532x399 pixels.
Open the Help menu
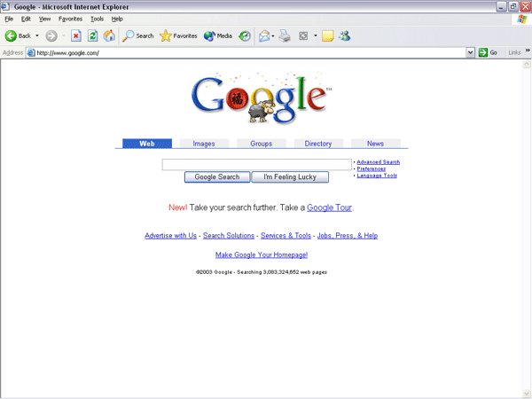coord(117,19)
